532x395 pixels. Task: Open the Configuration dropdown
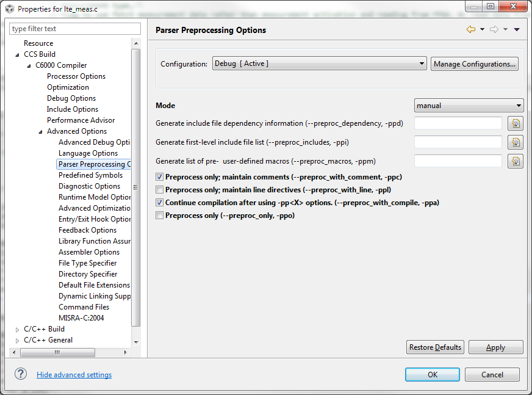(x=319, y=63)
